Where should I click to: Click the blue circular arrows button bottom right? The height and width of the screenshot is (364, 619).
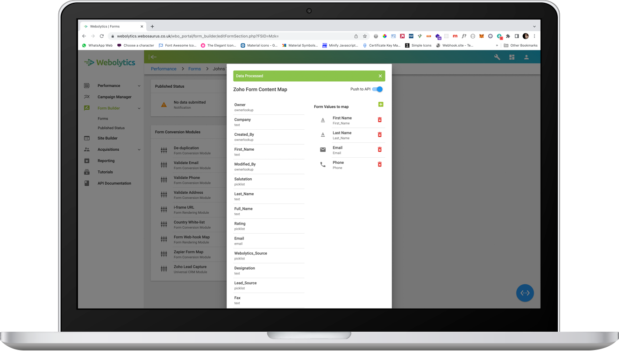(525, 293)
